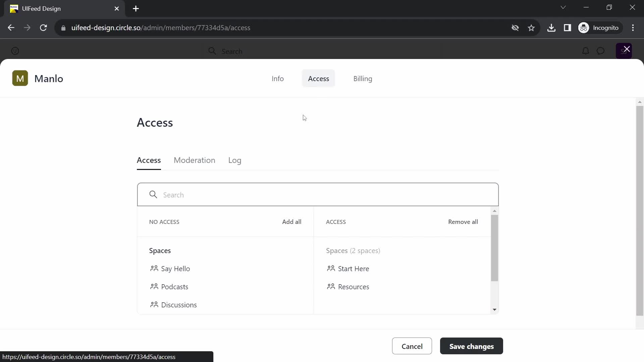Switch to the Info tab
Viewport: 644px width, 362px height.
(x=278, y=78)
